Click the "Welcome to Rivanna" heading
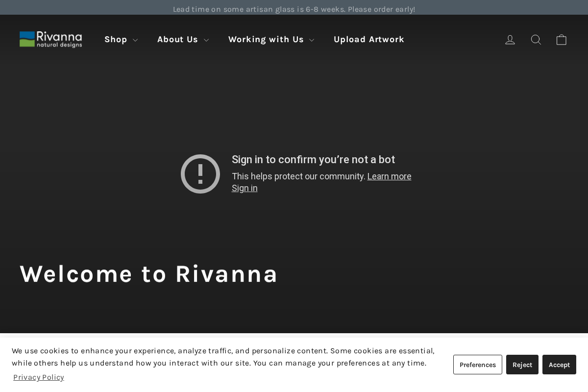Screen dimensions: 588x392 point(148,273)
